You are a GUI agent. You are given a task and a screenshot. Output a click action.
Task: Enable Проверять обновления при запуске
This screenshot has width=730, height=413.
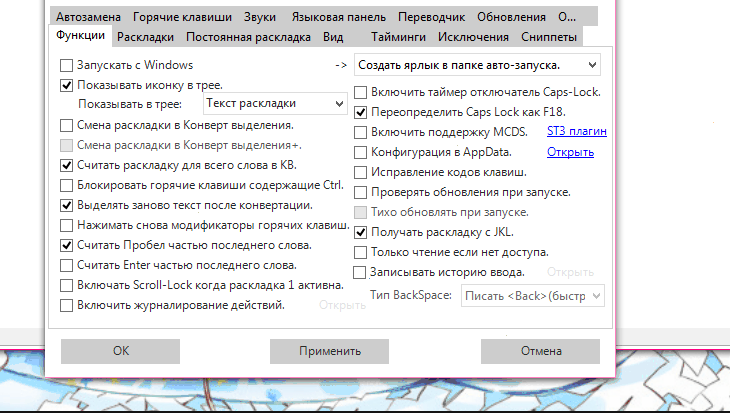click(x=360, y=192)
